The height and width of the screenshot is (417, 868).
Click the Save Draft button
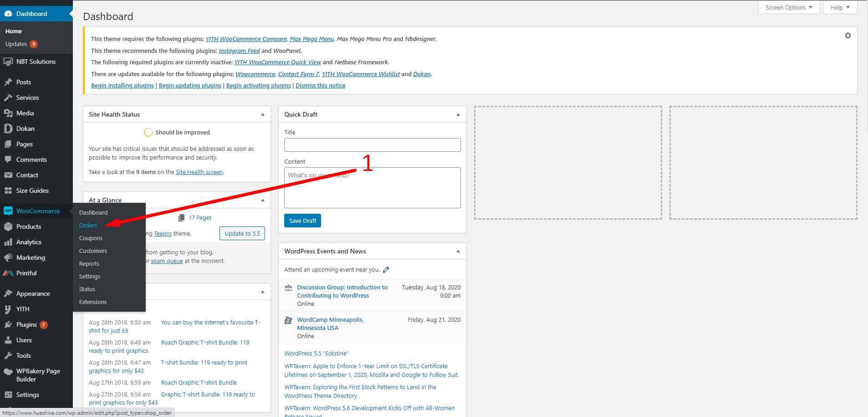coord(302,221)
